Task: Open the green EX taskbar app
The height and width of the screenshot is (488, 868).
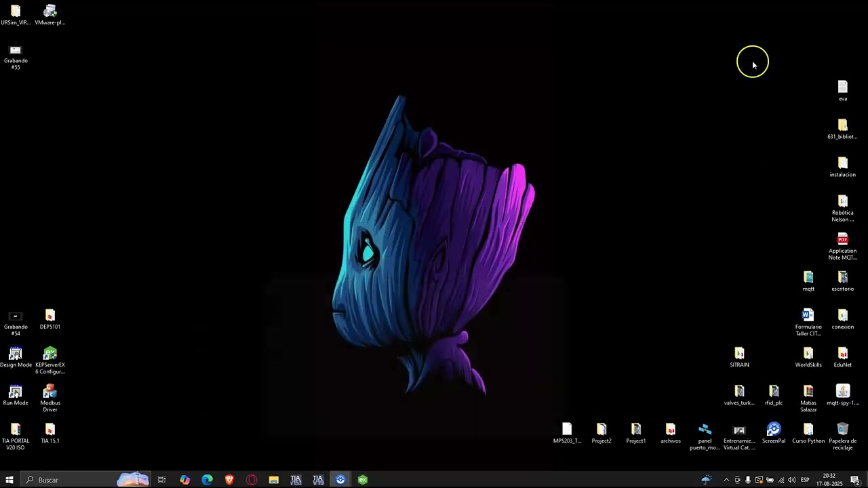Action: coord(363,480)
